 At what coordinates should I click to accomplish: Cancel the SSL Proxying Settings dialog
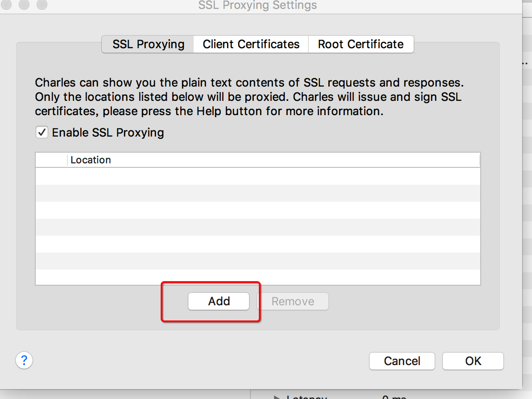(x=402, y=361)
